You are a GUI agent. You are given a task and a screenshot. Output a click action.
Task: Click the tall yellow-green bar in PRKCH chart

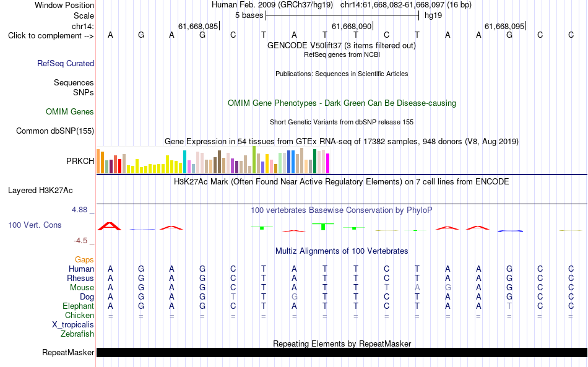tap(254, 160)
